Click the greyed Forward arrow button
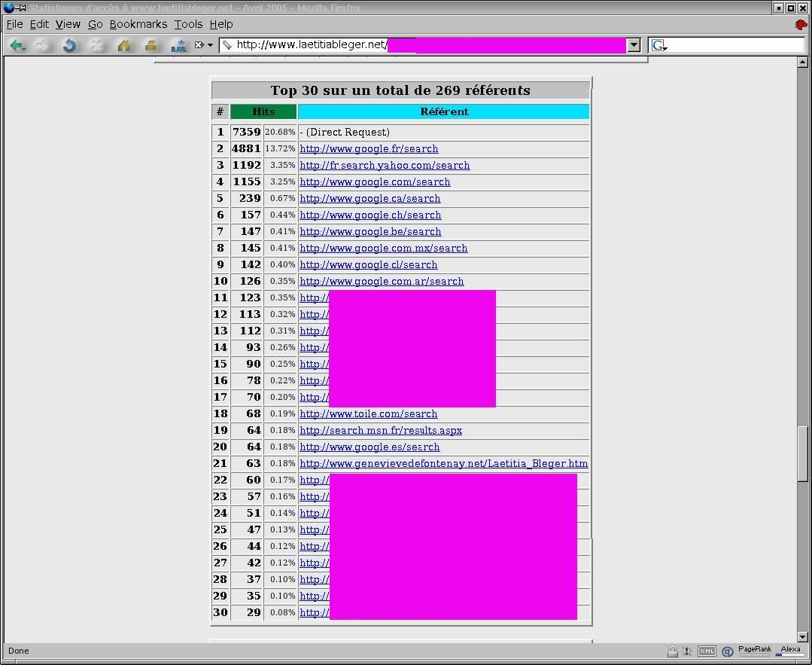This screenshot has height=665, width=812. click(x=42, y=46)
